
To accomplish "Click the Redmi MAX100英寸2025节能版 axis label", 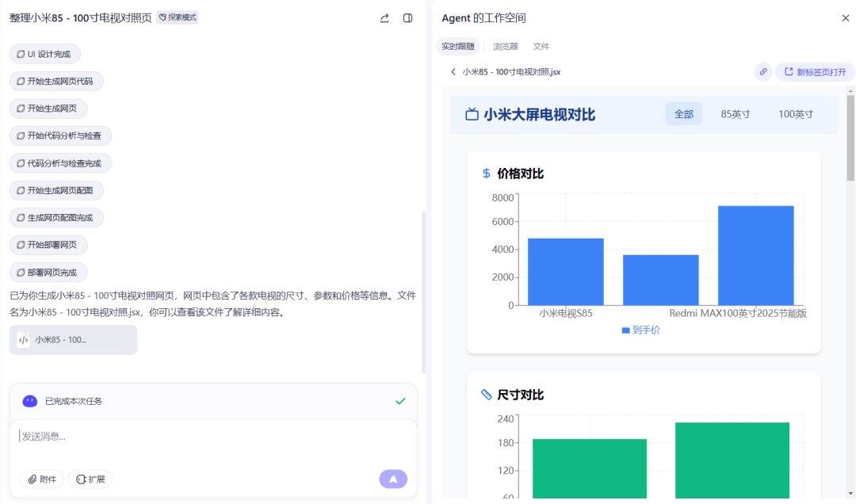I will tap(738, 314).
